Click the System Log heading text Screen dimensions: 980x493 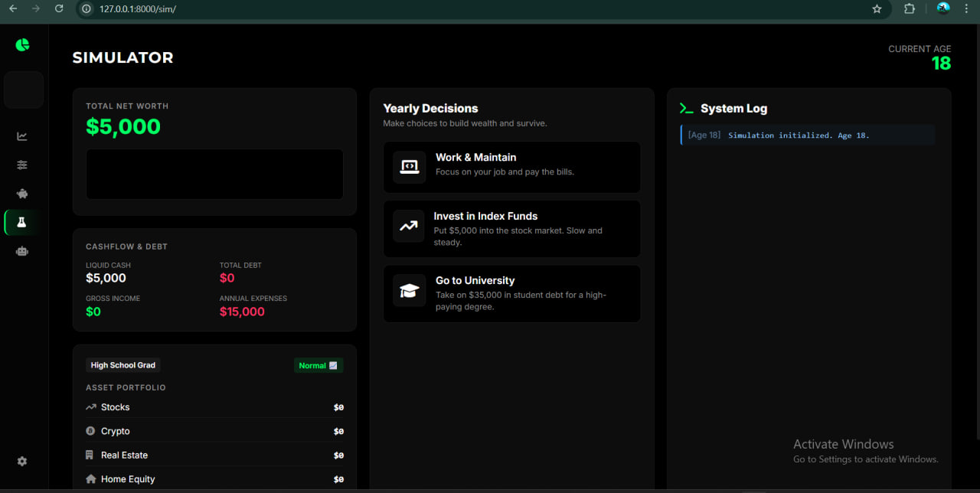click(x=733, y=109)
